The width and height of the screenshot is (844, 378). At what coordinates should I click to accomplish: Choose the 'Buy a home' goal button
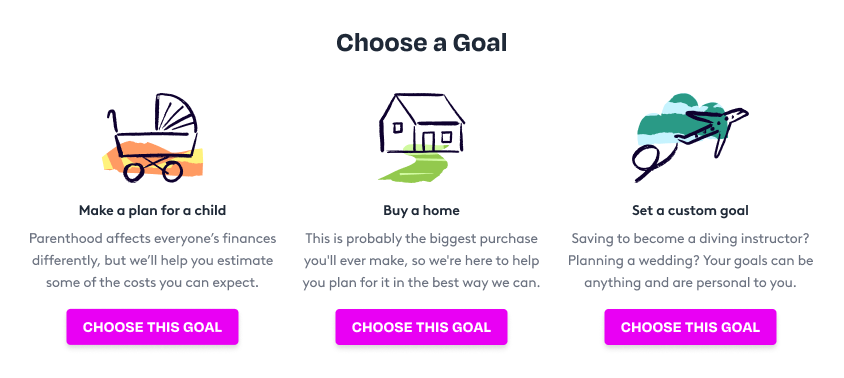421,327
